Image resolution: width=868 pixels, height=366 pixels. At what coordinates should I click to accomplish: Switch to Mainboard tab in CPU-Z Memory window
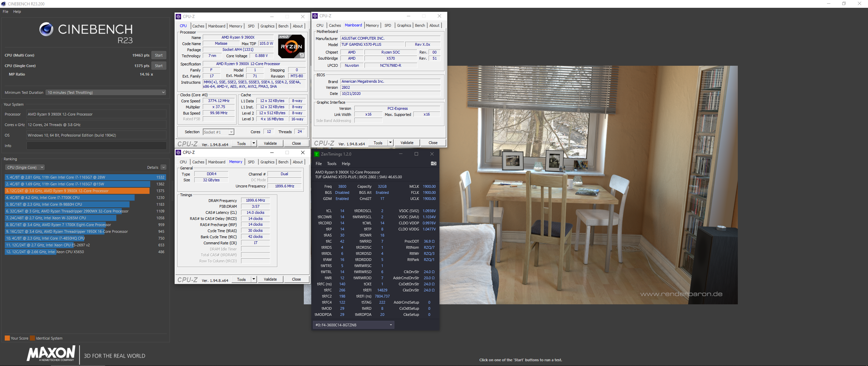pyautogui.click(x=217, y=162)
